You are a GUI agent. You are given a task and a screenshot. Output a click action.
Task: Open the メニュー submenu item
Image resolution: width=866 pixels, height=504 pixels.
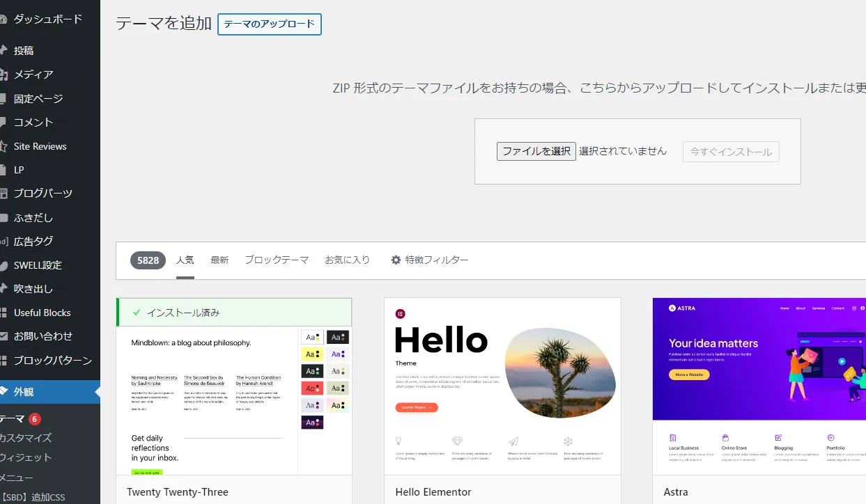tap(17, 478)
